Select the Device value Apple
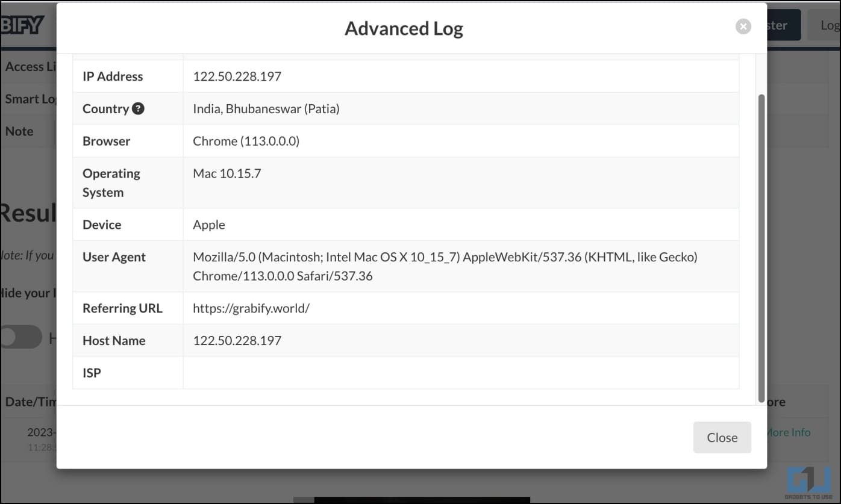Viewport: 841px width, 504px height. point(209,225)
